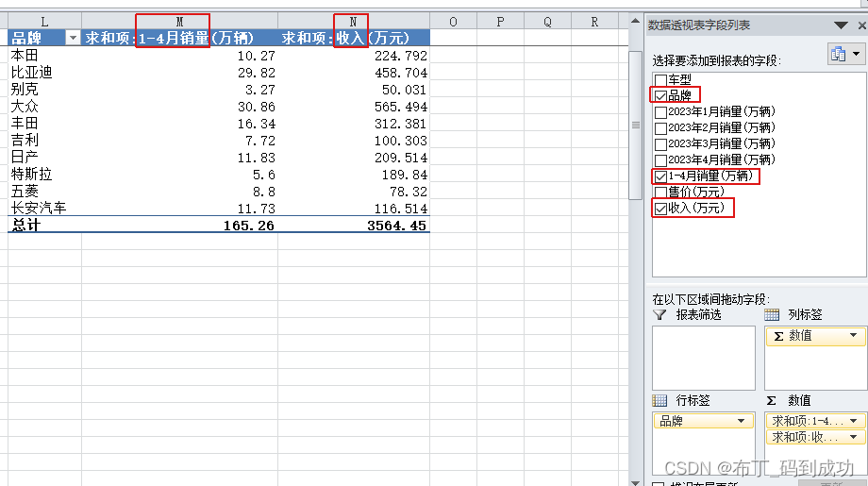Click the 报表筛选 funnel icon
This screenshot has height=486, width=868.
tap(659, 315)
